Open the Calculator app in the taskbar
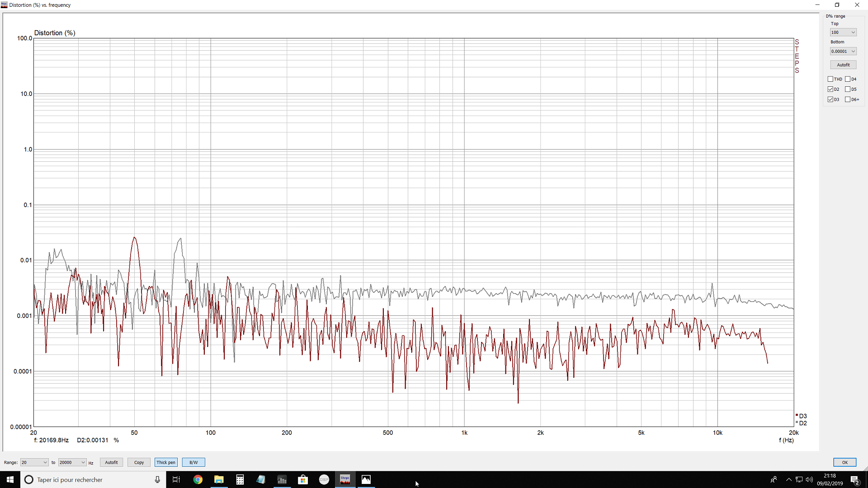 click(x=240, y=479)
